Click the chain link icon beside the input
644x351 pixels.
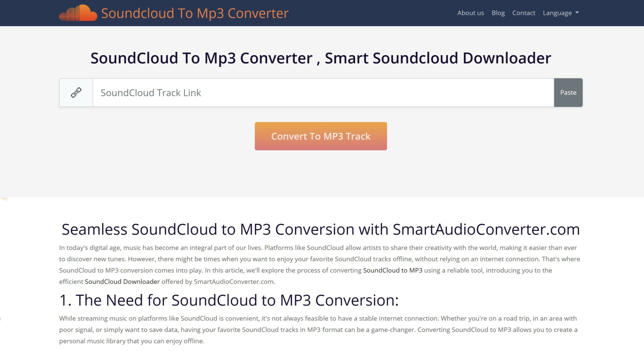click(x=76, y=93)
